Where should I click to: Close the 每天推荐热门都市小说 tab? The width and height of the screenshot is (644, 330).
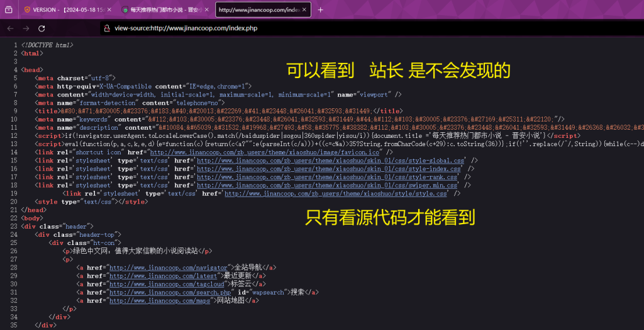(208, 10)
